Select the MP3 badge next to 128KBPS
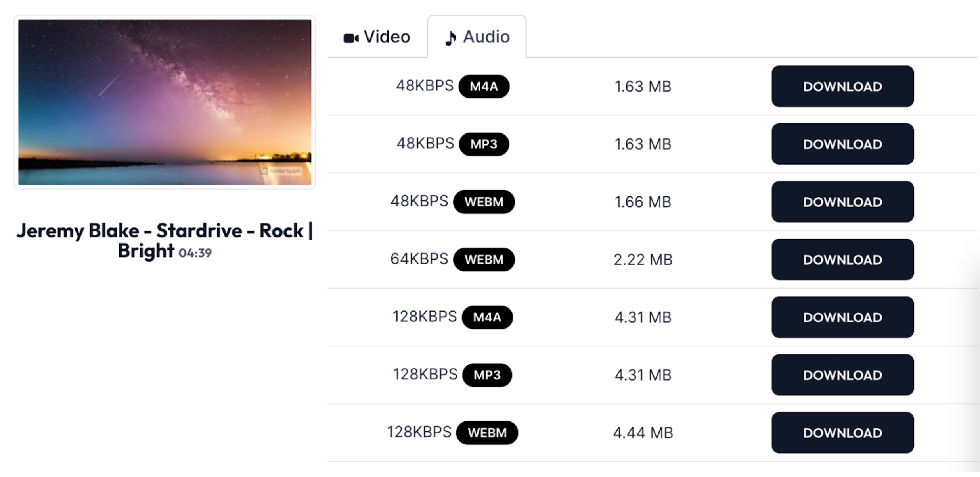This screenshot has width=980, height=477. [x=487, y=375]
